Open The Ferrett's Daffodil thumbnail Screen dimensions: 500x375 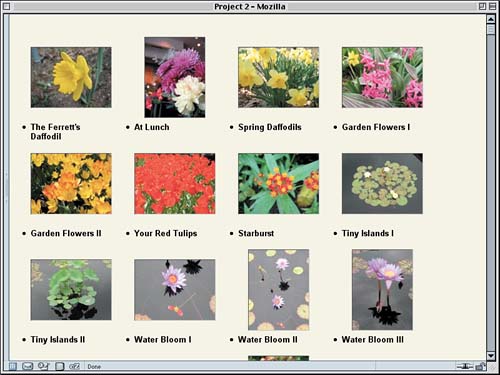pyautogui.click(x=71, y=77)
